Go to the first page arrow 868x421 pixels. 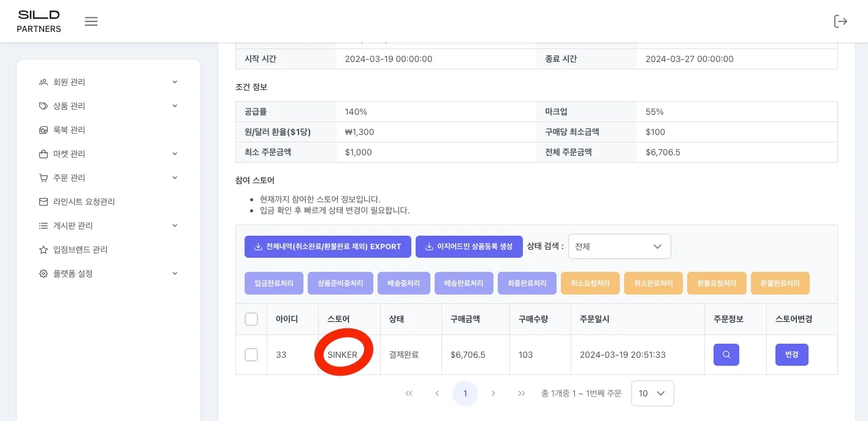pos(409,393)
